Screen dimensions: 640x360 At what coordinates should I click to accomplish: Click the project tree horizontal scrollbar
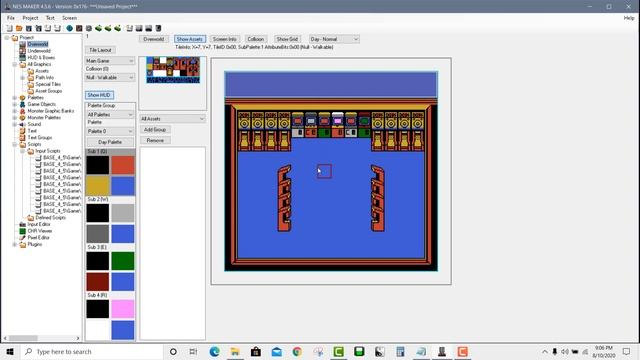coord(42,338)
